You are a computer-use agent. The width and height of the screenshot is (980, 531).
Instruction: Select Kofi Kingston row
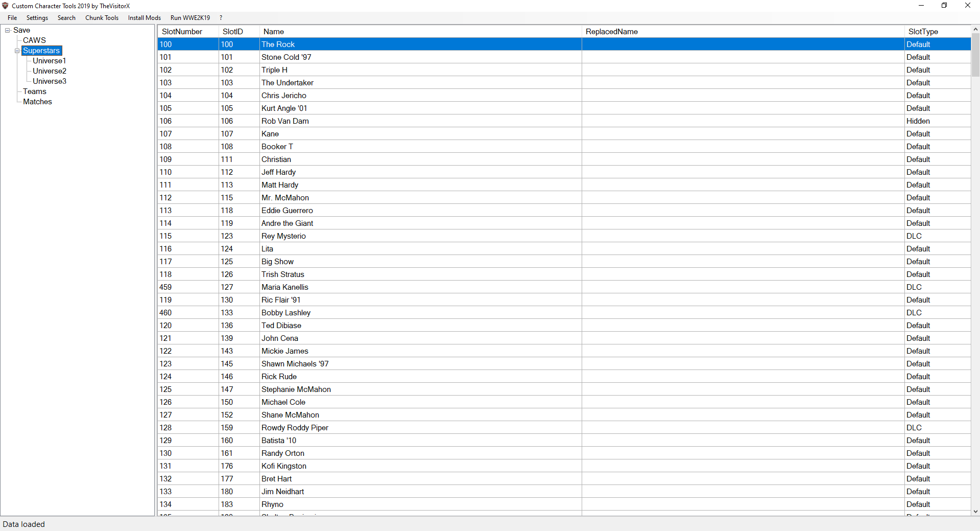pyautogui.click(x=564, y=466)
